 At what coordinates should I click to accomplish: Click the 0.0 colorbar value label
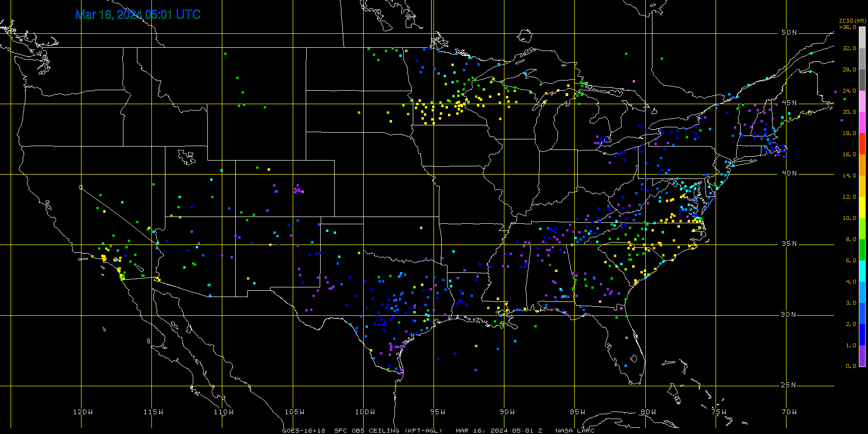tap(851, 366)
